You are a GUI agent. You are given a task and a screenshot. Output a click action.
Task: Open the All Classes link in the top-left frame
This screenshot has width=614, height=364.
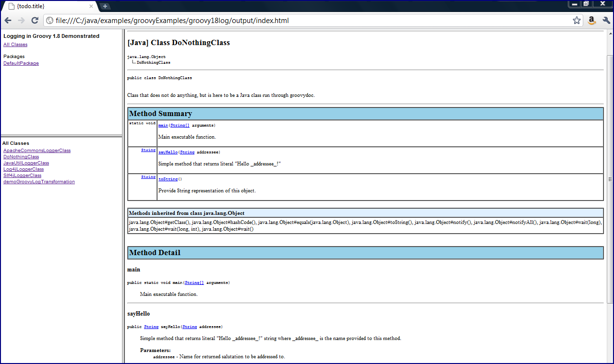[15, 45]
